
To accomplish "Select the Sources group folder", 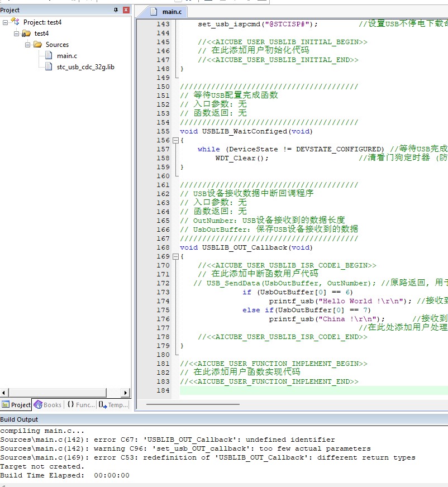I will 57,45.
